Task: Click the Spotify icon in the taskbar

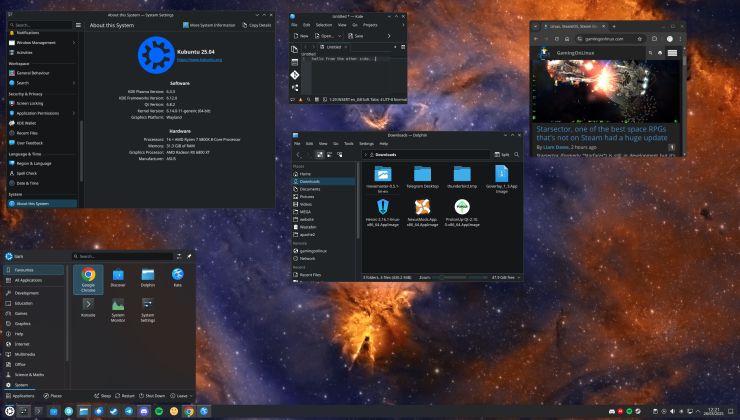Action: tap(158, 411)
